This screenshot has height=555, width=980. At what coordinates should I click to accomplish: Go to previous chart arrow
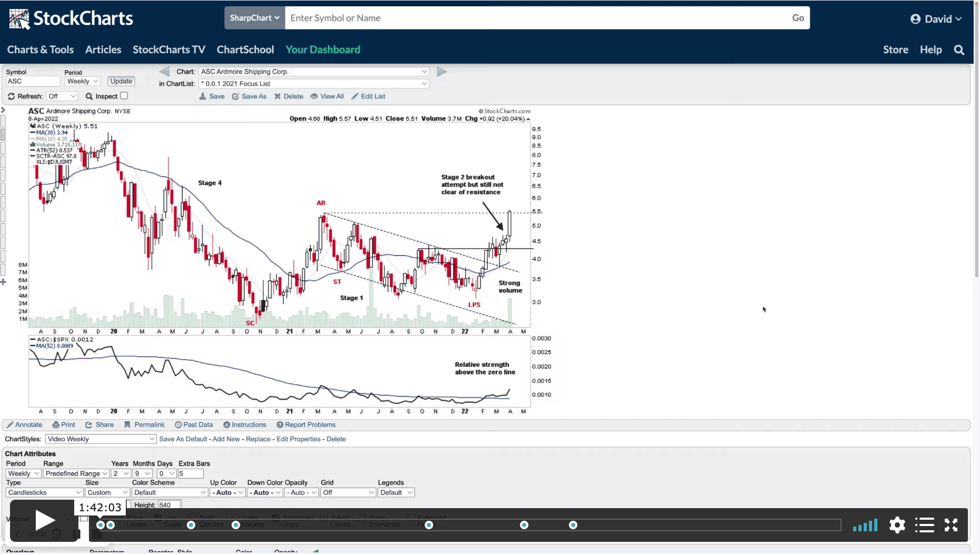(x=164, y=72)
